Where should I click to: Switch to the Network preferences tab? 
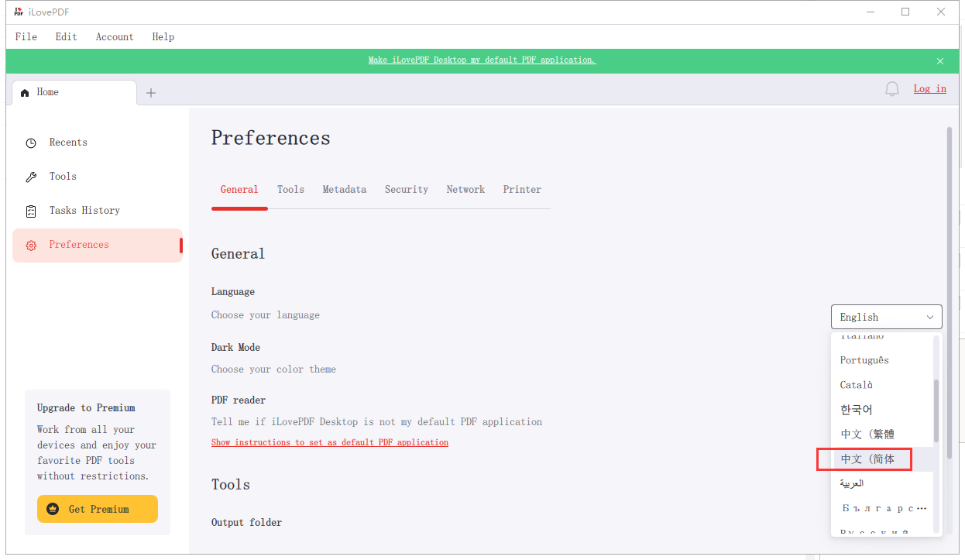[x=465, y=190]
